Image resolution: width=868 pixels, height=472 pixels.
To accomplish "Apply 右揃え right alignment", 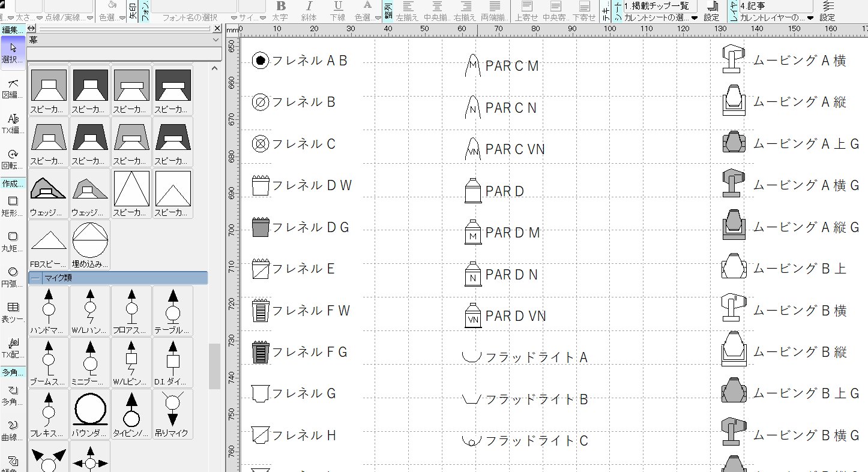I will [466, 11].
